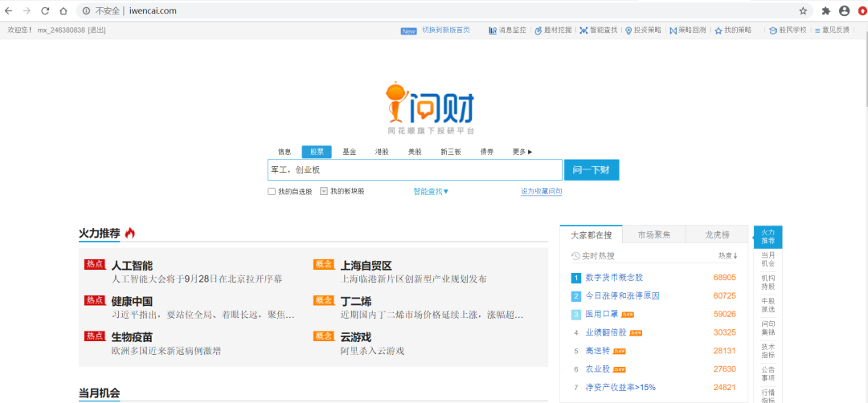Jump to 机构持股 in side navigation

click(768, 283)
